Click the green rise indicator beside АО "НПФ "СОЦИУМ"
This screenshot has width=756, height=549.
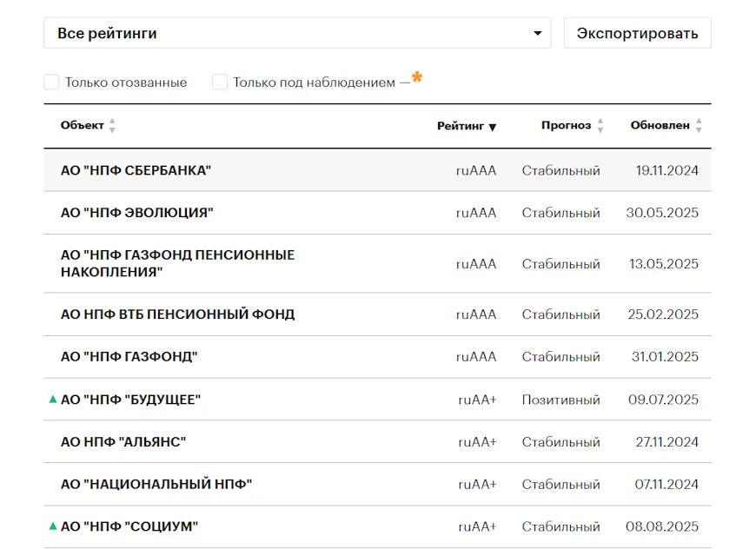[52, 526]
